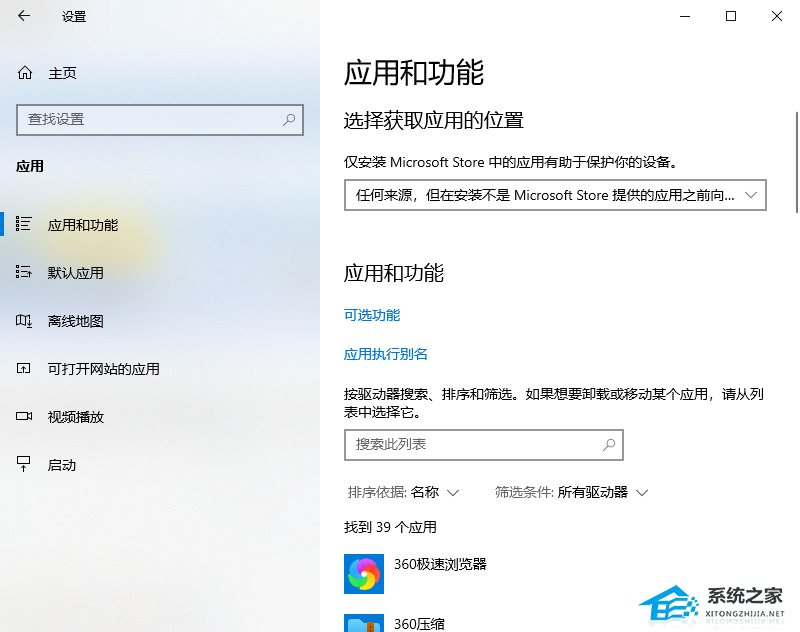This screenshot has height=632, width=800.
Task: Open the 筛选条件: 所有驱动器 dropdown
Action: point(571,492)
